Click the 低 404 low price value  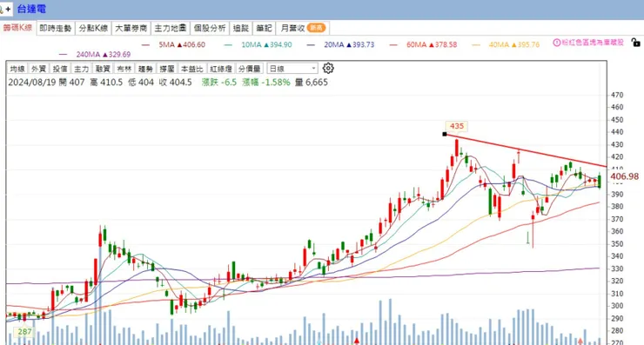coord(141,83)
